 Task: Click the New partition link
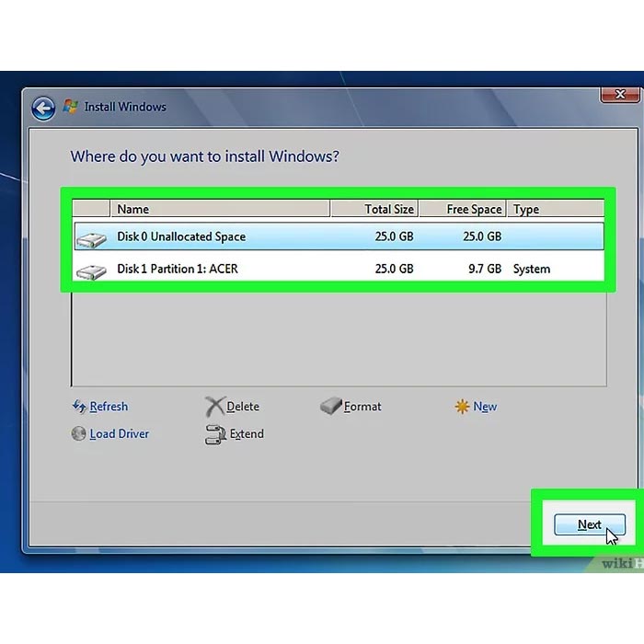click(x=485, y=407)
